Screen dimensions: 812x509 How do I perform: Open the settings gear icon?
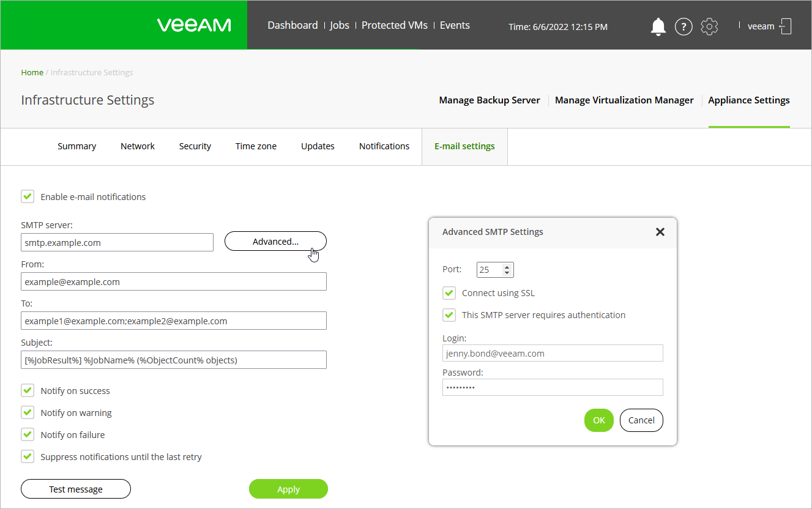(709, 26)
